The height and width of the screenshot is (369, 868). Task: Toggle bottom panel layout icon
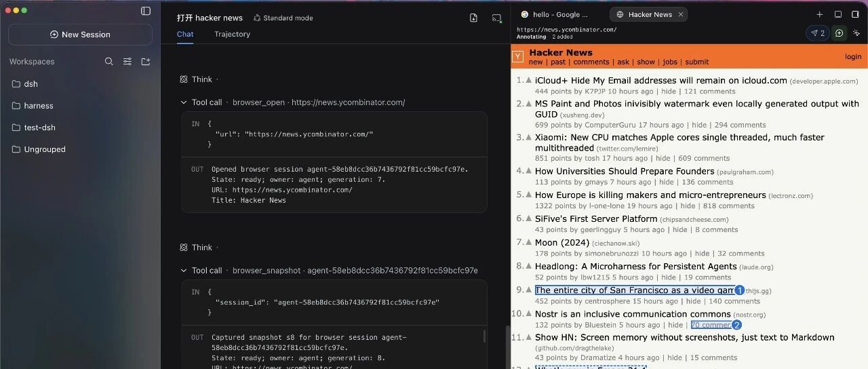838,14
